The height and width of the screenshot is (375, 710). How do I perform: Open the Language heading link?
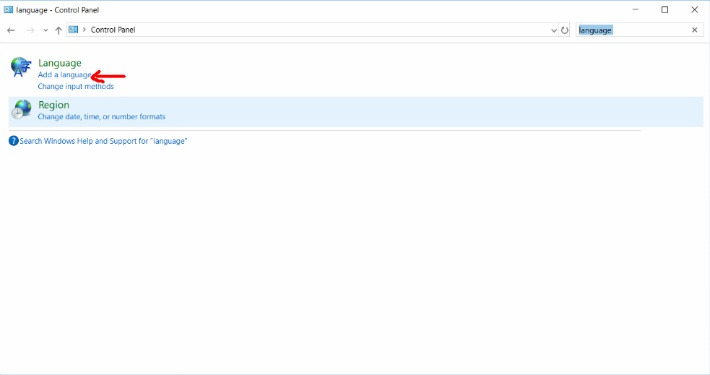click(x=60, y=63)
